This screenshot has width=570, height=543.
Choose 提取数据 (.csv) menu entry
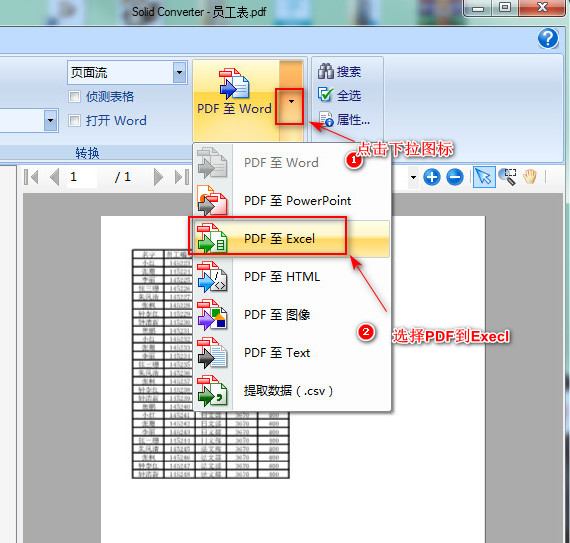292,391
